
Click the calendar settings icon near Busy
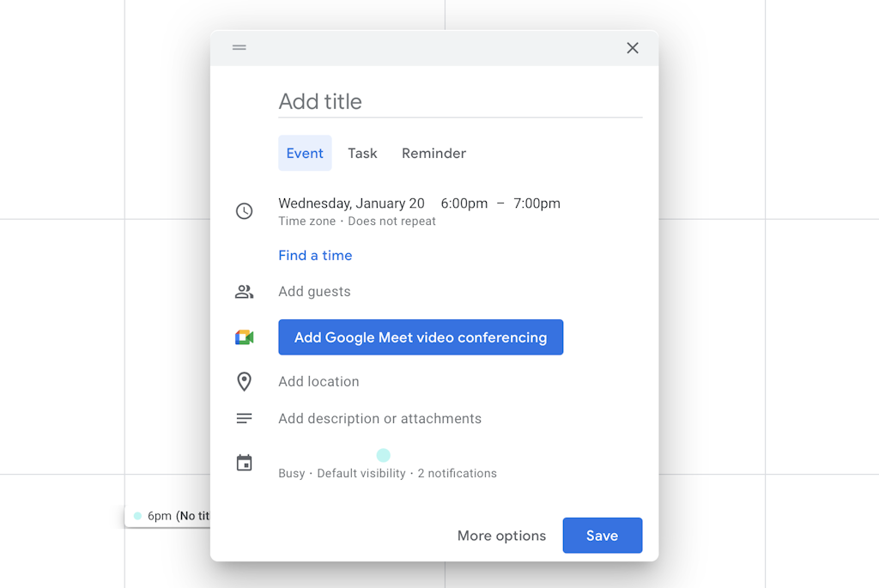(x=244, y=463)
